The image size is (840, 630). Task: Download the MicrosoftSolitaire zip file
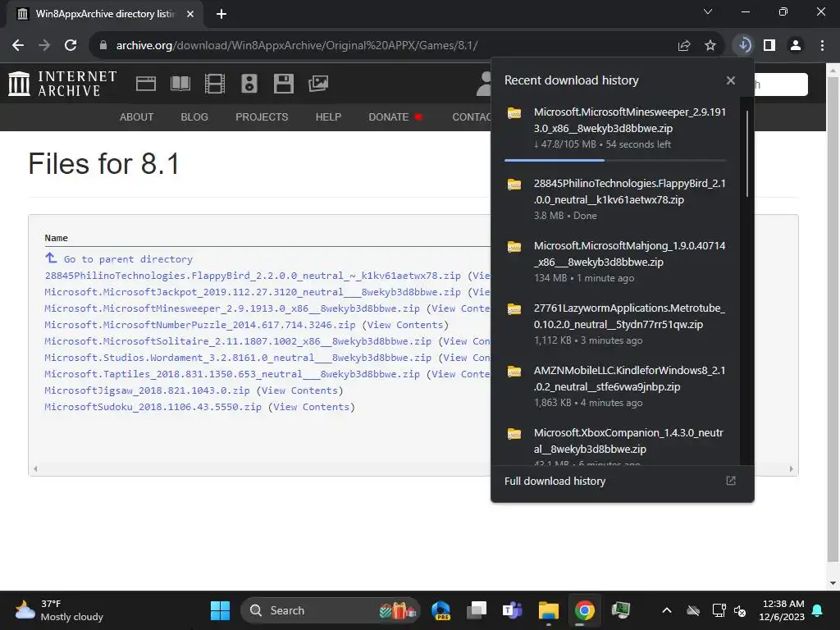[x=238, y=341]
